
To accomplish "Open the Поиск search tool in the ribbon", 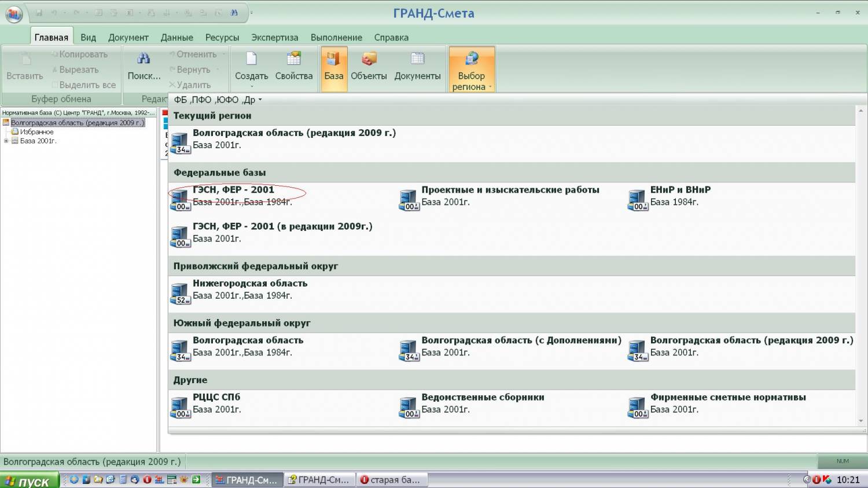I will (144, 67).
